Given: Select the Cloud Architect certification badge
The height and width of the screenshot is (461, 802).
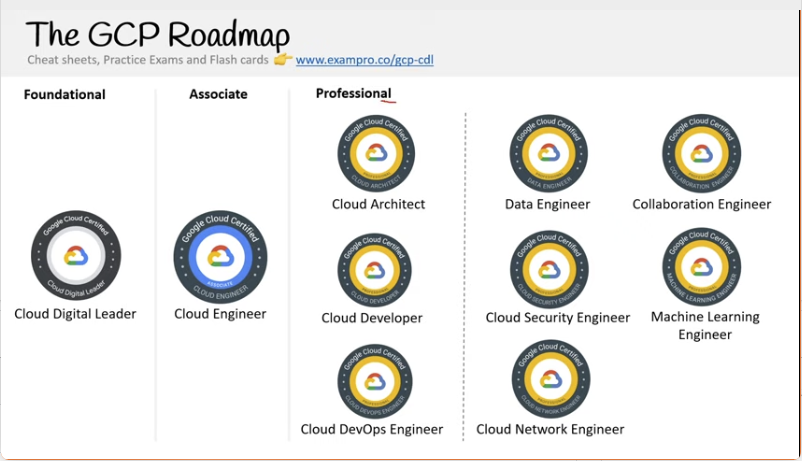Looking at the screenshot, I should pos(376,153).
